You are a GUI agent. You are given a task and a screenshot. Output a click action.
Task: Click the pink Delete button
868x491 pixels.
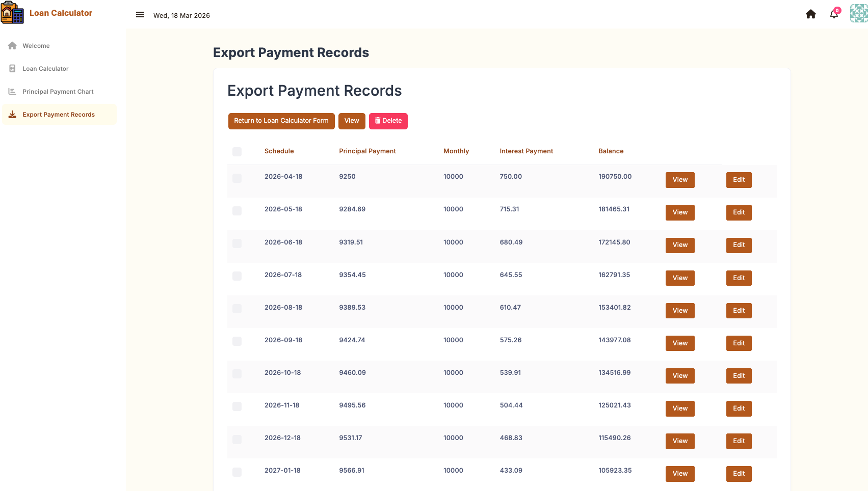(x=388, y=121)
